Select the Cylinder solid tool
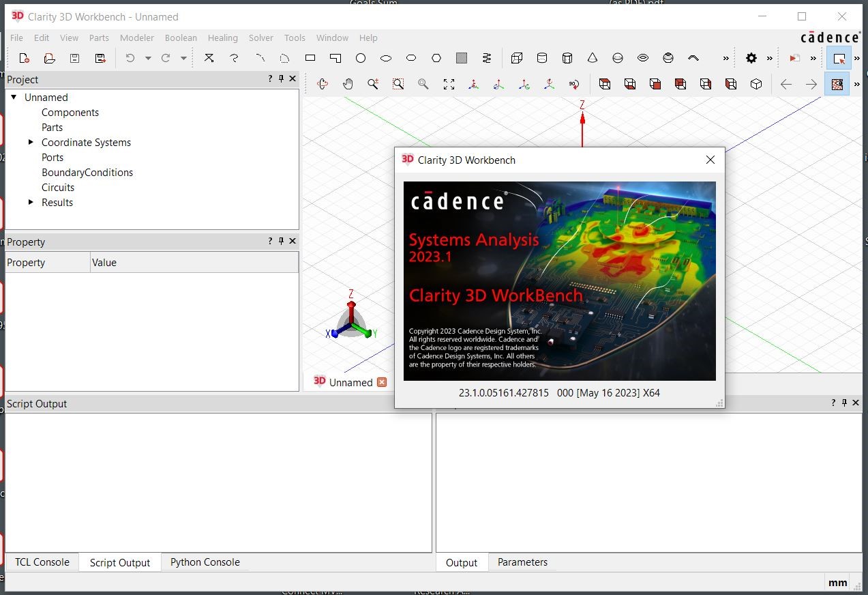Image resolution: width=868 pixels, height=595 pixels. click(542, 59)
